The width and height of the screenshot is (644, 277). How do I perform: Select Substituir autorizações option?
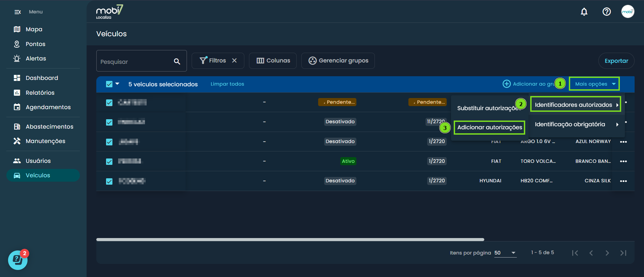click(489, 108)
